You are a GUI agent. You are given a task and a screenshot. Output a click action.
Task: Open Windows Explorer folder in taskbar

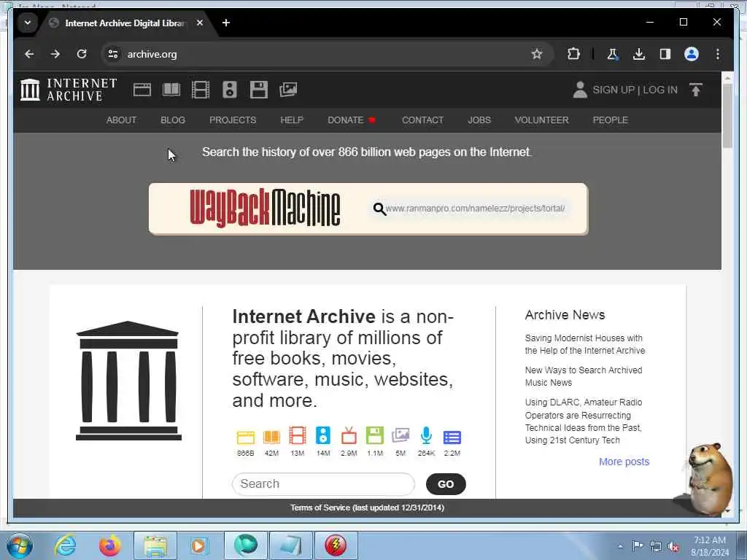[155, 545]
